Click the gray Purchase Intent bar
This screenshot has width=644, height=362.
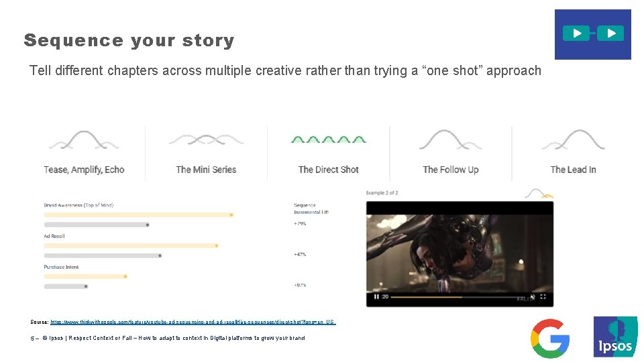click(66, 286)
